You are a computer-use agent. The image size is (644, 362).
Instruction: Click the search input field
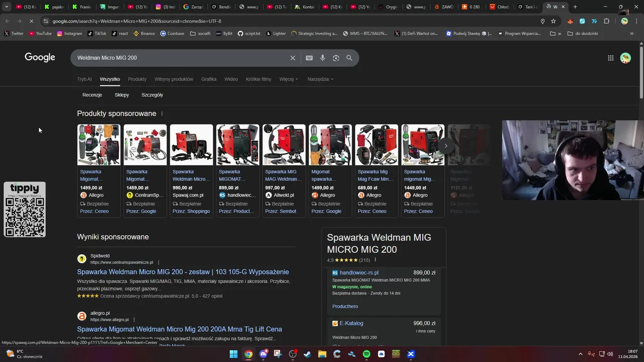click(181, 58)
